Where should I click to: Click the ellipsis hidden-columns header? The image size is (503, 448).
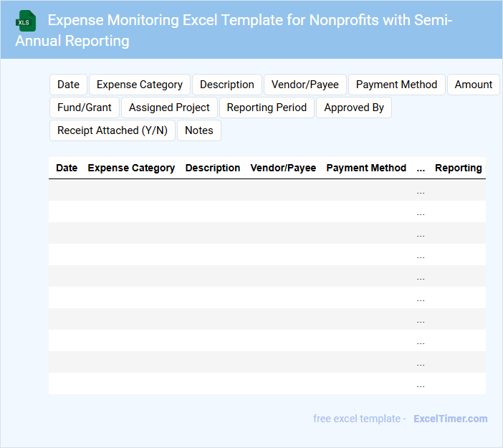pyautogui.click(x=421, y=168)
